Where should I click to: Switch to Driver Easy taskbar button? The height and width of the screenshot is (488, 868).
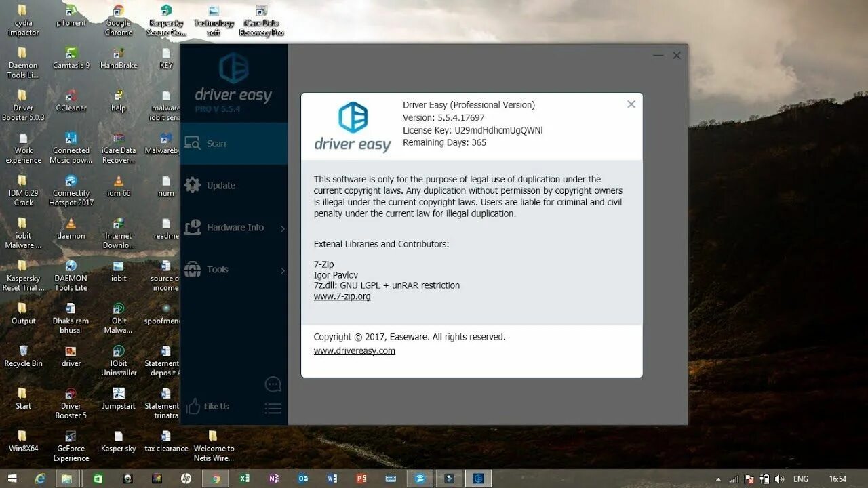[x=479, y=479]
